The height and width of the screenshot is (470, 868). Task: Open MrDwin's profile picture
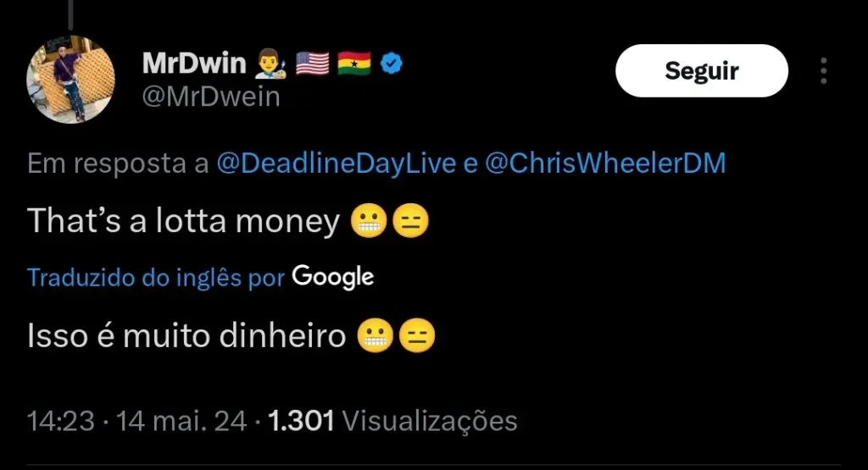[x=71, y=80]
